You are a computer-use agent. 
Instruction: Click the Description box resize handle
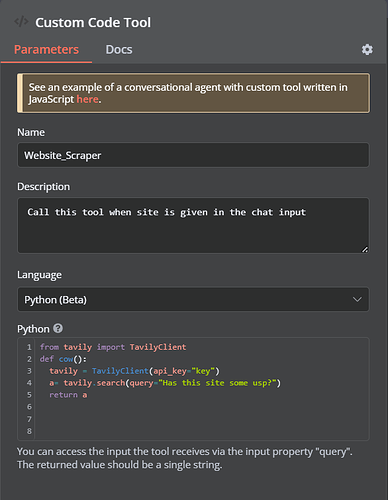365,249
